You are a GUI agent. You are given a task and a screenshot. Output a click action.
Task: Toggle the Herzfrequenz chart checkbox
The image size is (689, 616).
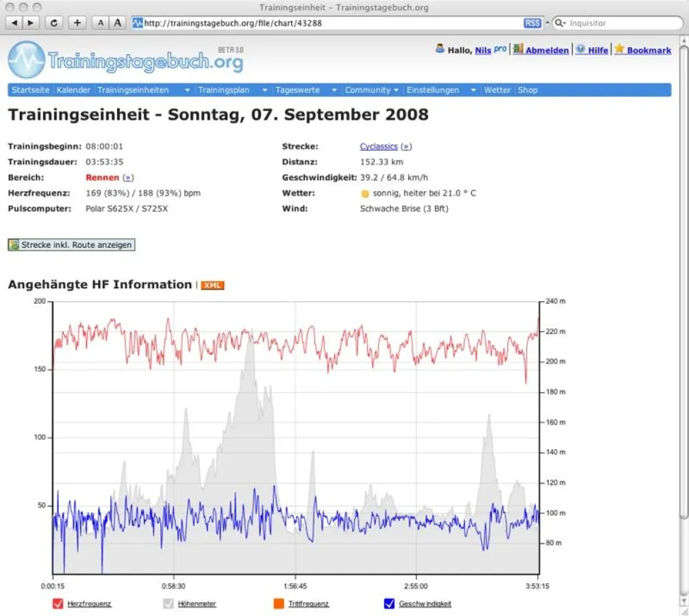coord(58,604)
